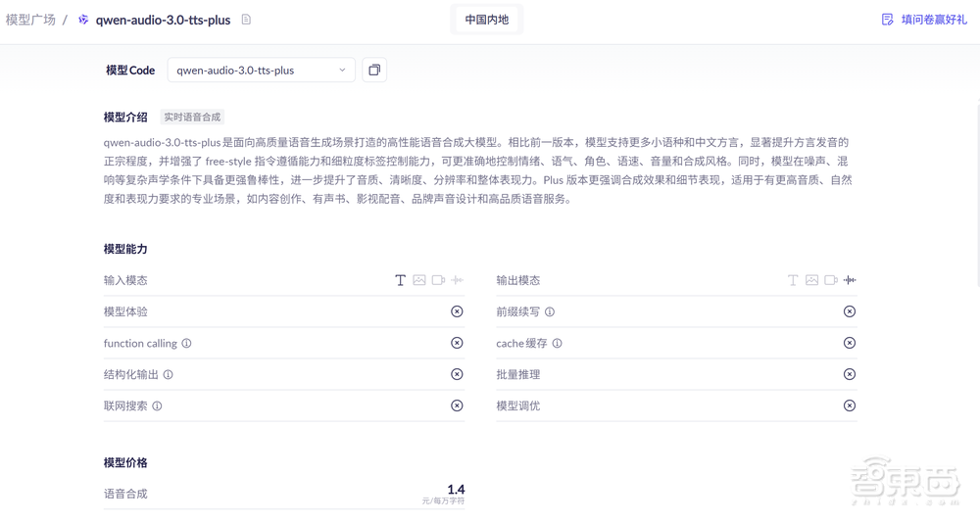Screen dimensions: 980x524
Task: Open info tooltip for 结构化输出
Action: [x=169, y=374]
